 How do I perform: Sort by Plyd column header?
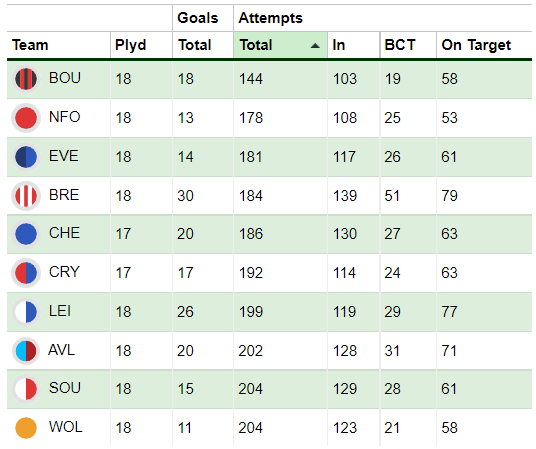point(131,45)
